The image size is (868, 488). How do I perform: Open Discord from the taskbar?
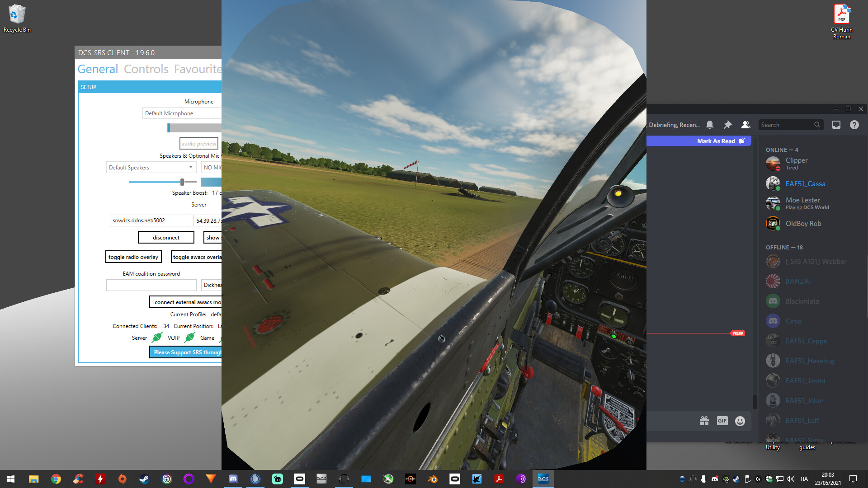tap(233, 479)
